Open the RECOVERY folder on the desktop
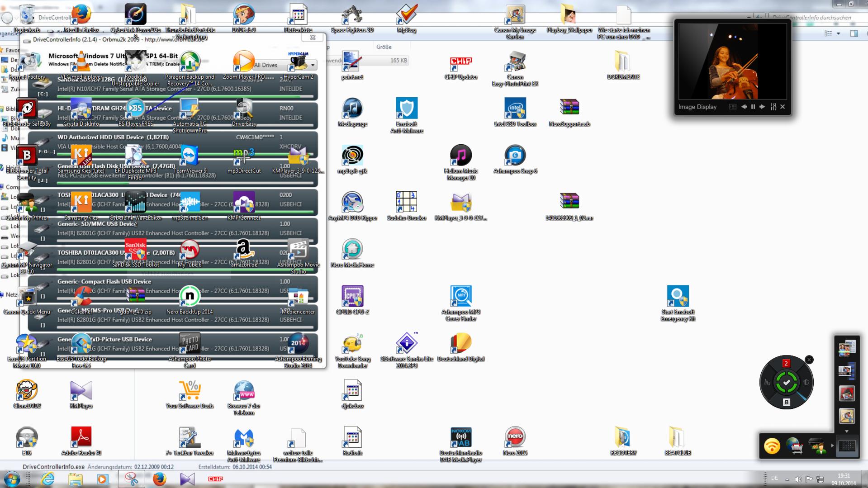Viewport: 868px width, 488px height. [x=623, y=441]
